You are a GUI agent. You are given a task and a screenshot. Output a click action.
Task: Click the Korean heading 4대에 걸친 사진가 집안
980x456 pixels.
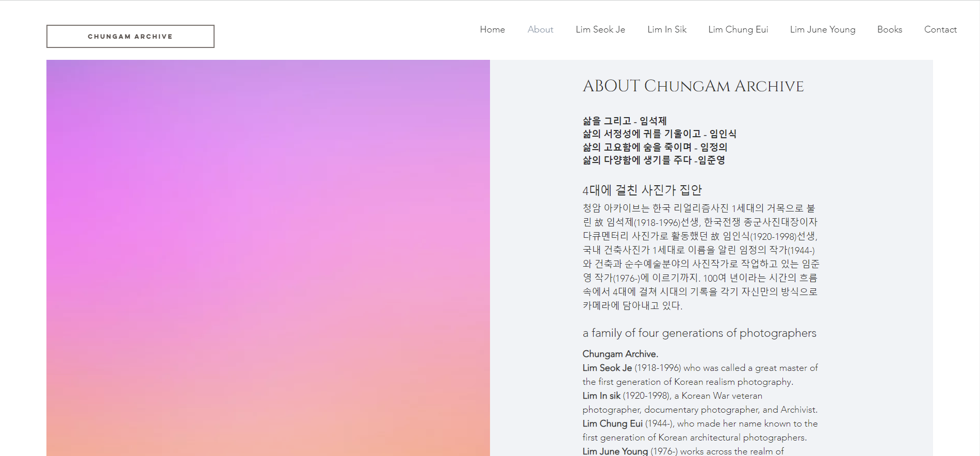[x=642, y=190]
